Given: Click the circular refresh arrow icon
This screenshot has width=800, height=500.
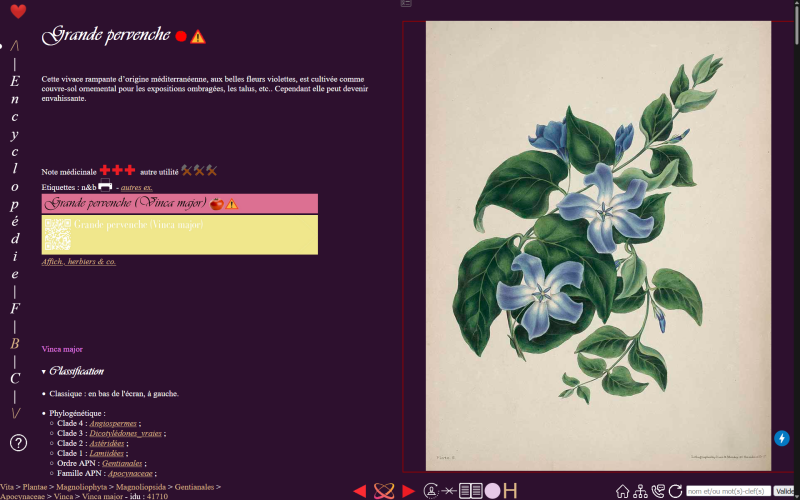Looking at the screenshot, I should coord(676,491).
